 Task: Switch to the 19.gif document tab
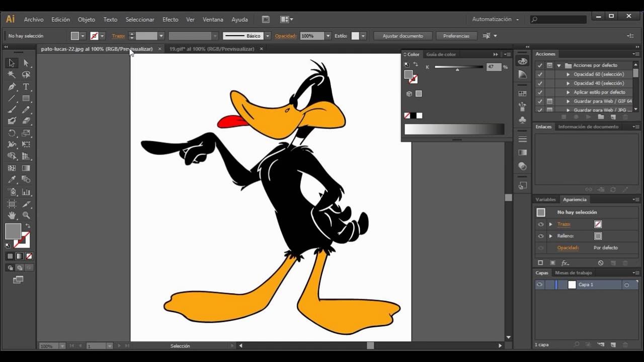click(x=212, y=49)
